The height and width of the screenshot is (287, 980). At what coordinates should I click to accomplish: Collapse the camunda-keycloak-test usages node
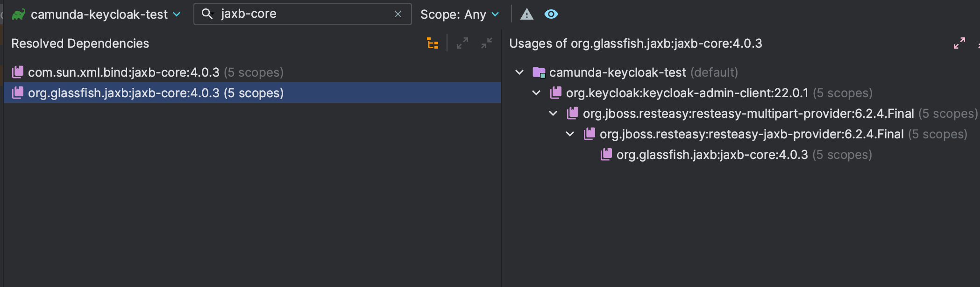(519, 72)
